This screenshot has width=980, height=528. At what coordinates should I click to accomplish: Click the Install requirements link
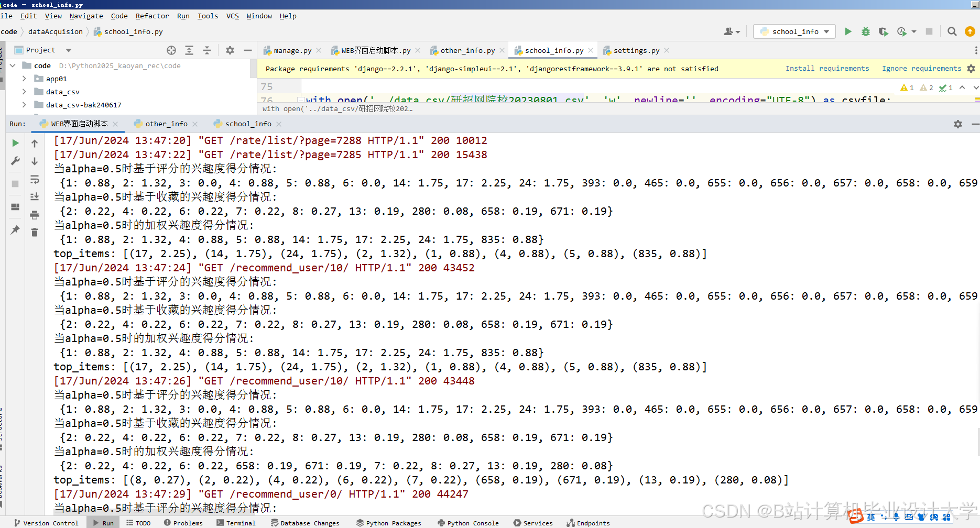(827, 68)
